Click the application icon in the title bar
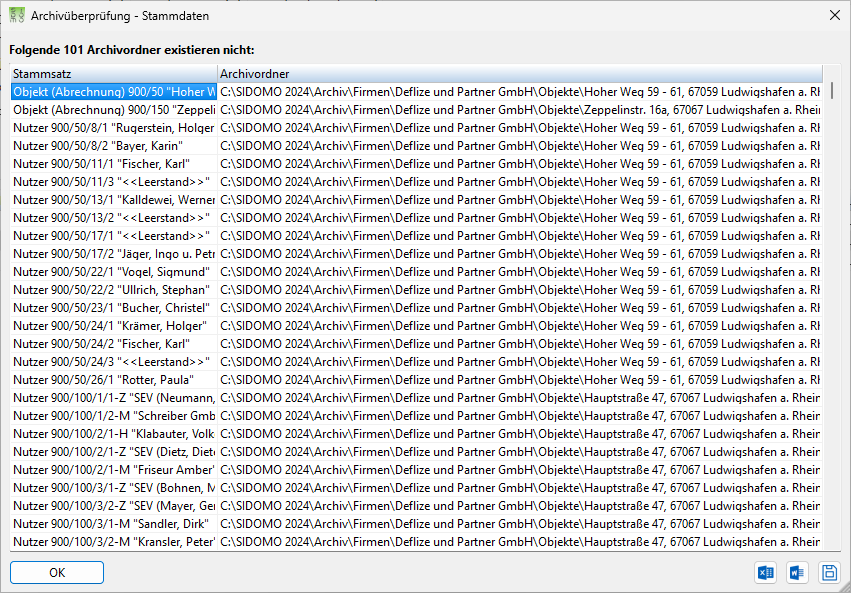This screenshot has height=593, width=851. click(x=17, y=15)
